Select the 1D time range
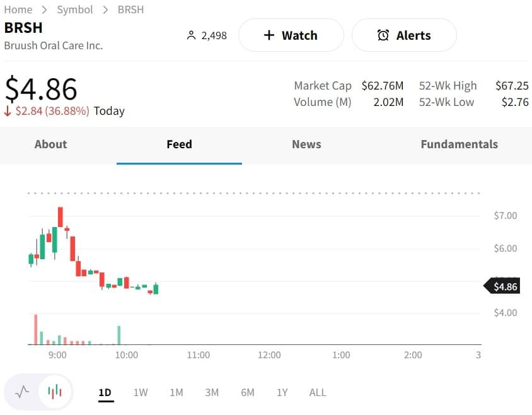The width and height of the screenshot is (532, 415). click(105, 392)
